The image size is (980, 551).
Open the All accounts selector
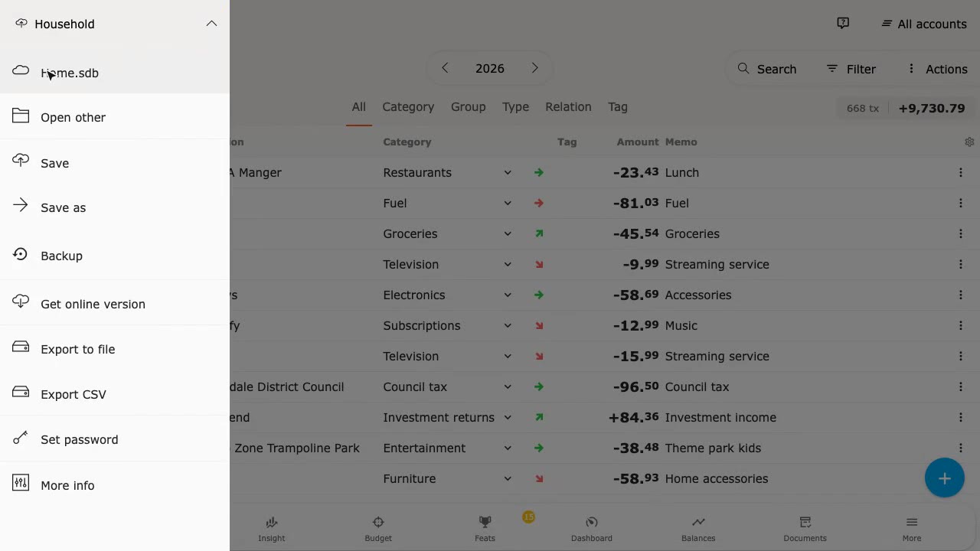[924, 24]
